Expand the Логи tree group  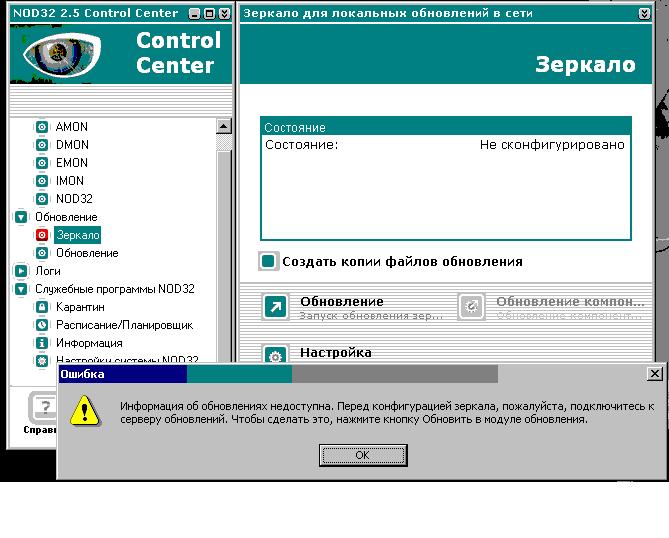(22, 271)
